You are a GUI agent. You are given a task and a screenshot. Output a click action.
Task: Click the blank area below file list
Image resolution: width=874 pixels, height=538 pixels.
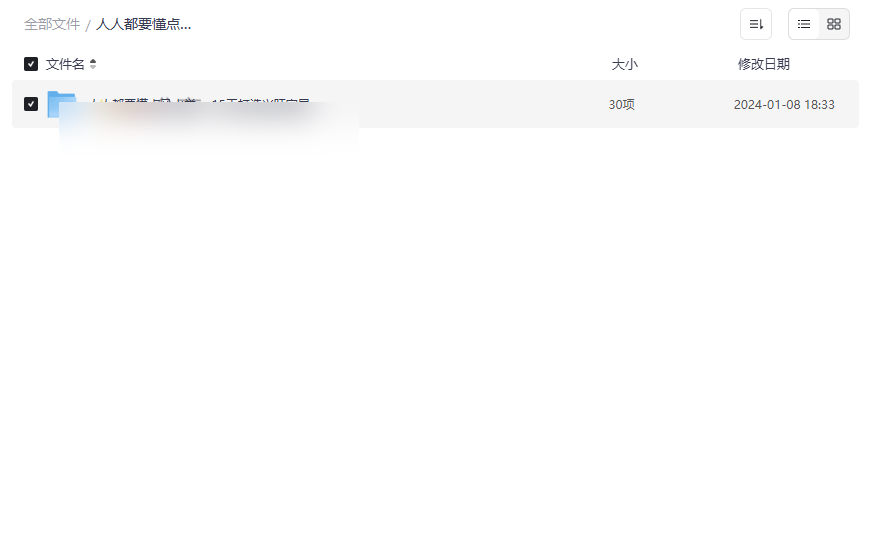click(x=435, y=335)
